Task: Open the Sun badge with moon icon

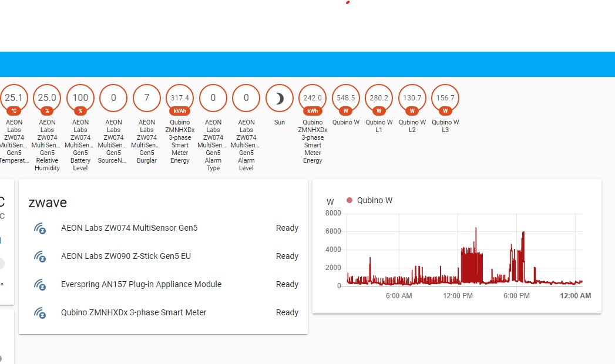Action: 279,98
